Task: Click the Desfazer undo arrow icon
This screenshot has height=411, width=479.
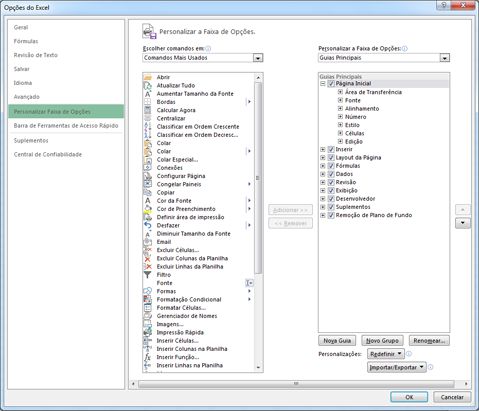Action: [147, 225]
